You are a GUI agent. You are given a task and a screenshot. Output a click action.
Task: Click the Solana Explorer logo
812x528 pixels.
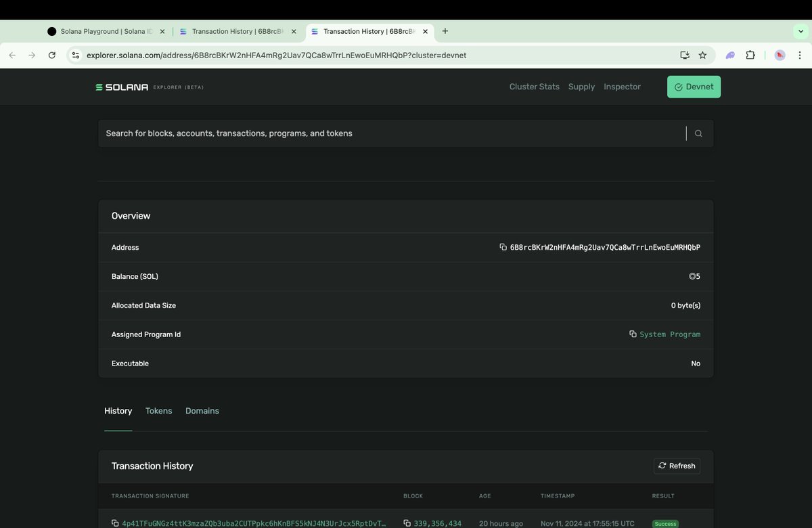coord(150,87)
